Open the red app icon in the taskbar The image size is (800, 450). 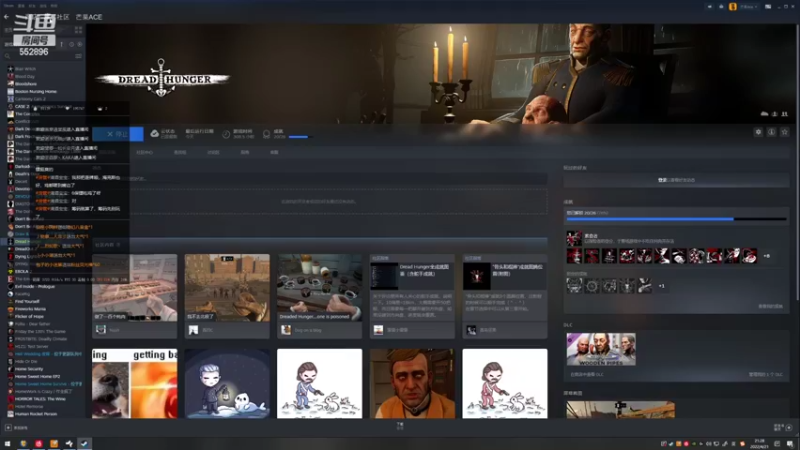coord(38,443)
